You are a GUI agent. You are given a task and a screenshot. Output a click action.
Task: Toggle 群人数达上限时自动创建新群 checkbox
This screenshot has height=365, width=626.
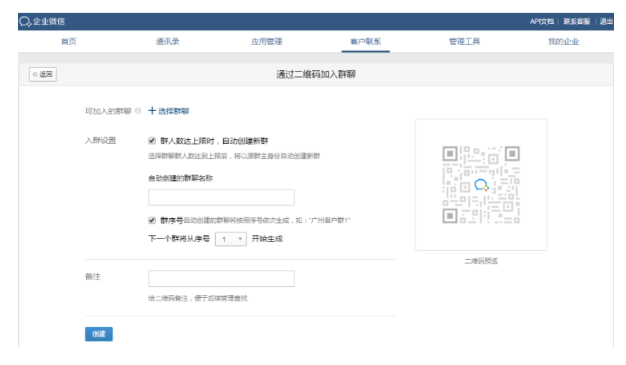coord(152,141)
